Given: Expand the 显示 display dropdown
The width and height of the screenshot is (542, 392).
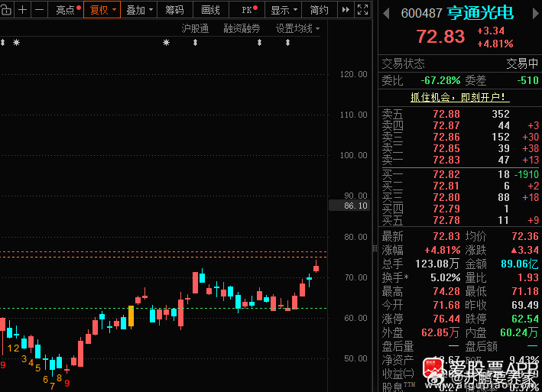Looking at the screenshot, I should click(x=284, y=10).
